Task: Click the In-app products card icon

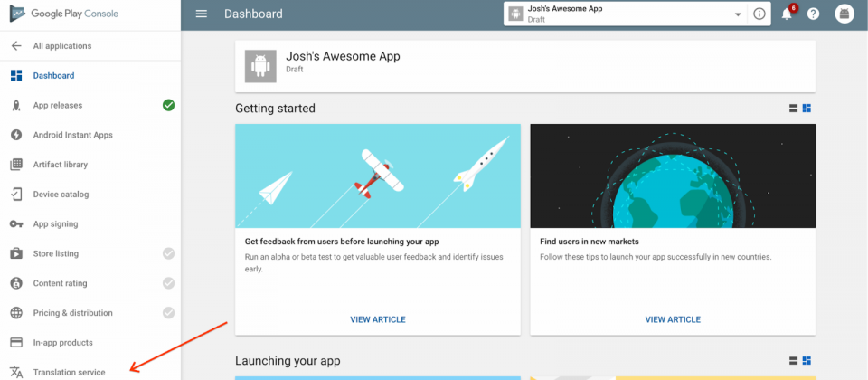Action: (x=16, y=342)
